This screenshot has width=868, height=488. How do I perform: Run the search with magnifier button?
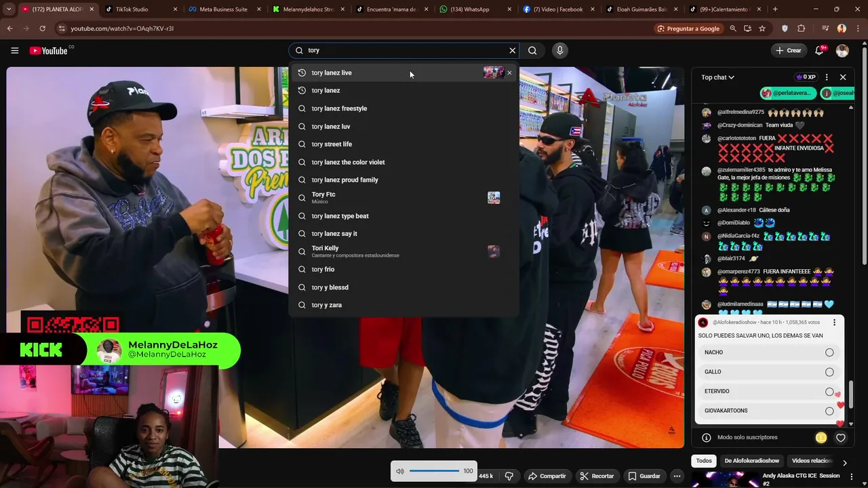532,50
